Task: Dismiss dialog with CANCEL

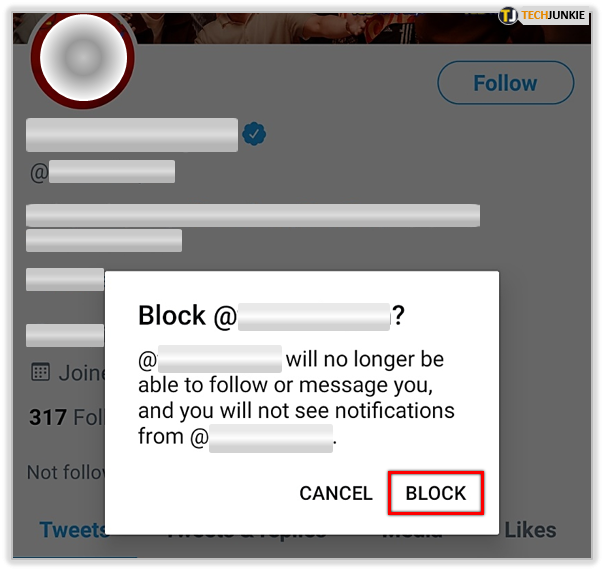Action: (336, 493)
